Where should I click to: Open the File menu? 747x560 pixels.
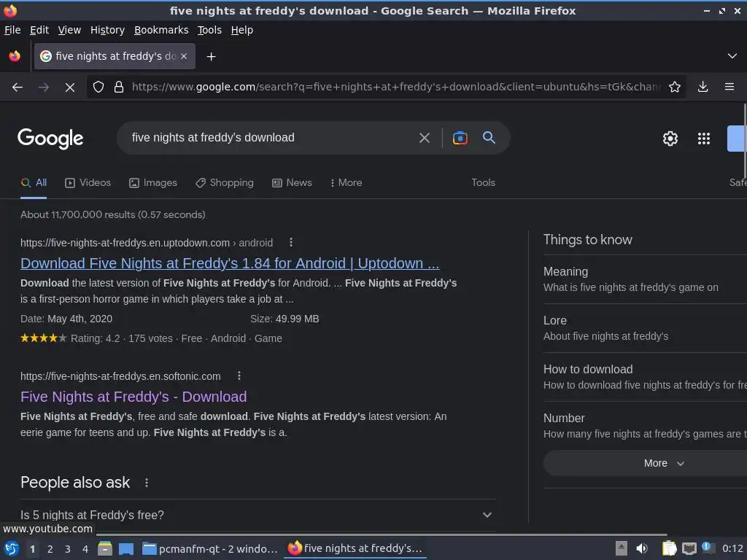point(12,30)
